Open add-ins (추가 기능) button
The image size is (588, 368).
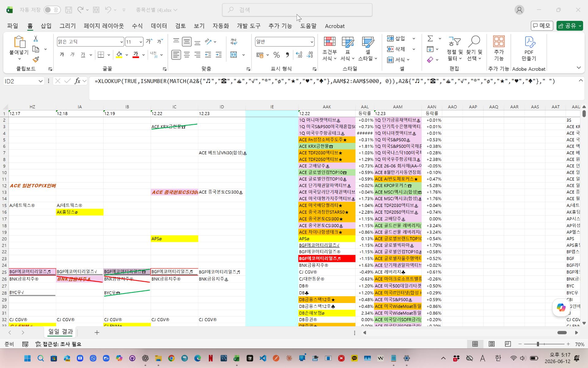point(499,48)
